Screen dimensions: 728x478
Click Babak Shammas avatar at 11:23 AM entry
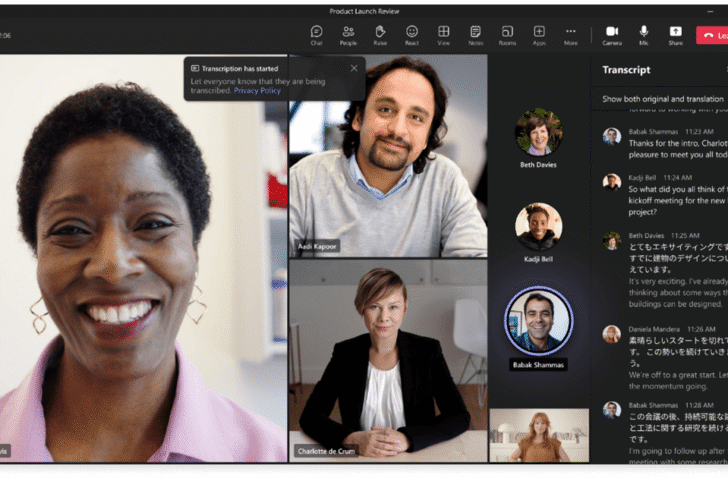(612, 137)
